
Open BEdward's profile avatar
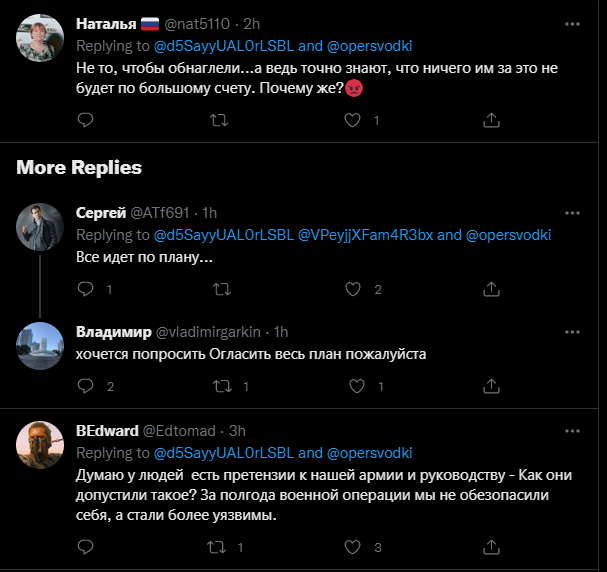[x=41, y=445]
